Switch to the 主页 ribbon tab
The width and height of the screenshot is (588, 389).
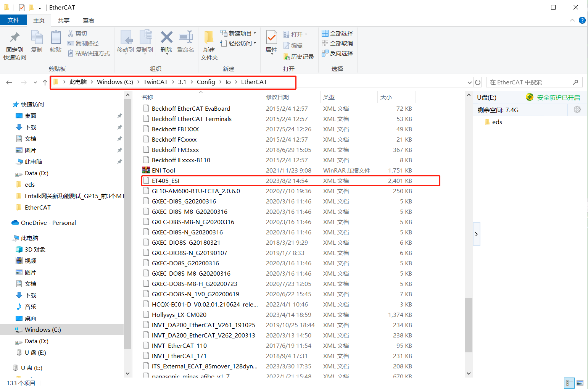coord(39,20)
